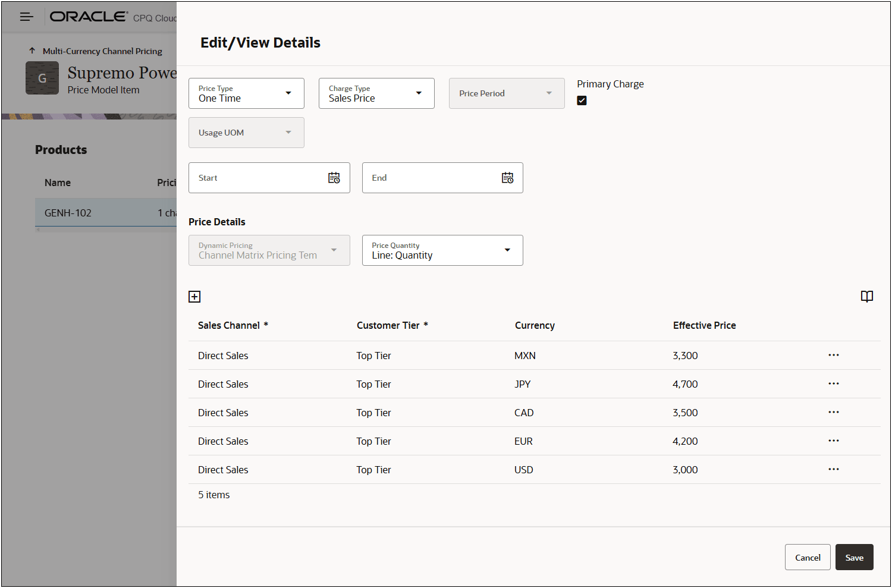Open the actions menu for the JPY row
Viewport: 892px width, 588px height.
(x=834, y=383)
